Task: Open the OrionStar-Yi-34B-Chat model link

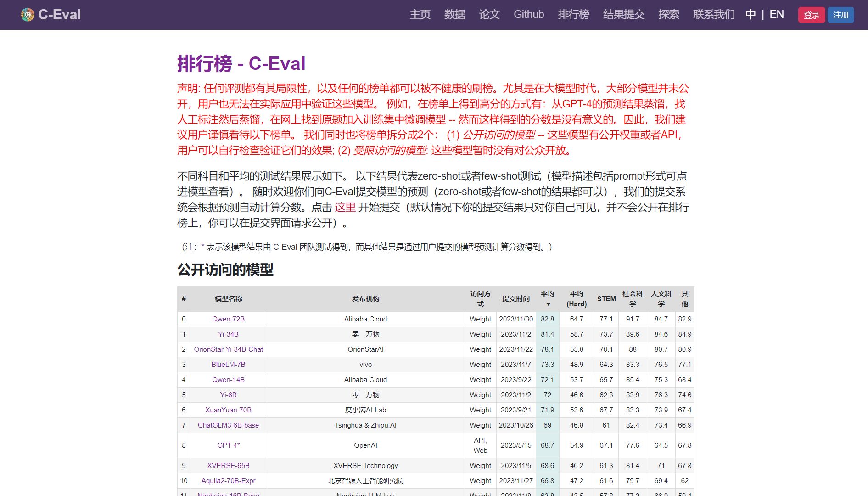Action: [229, 349]
